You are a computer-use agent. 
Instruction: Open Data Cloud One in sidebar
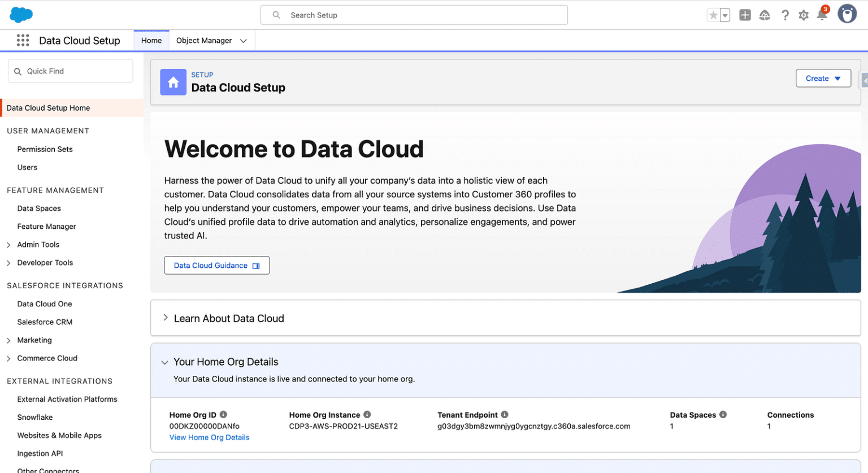45,303
